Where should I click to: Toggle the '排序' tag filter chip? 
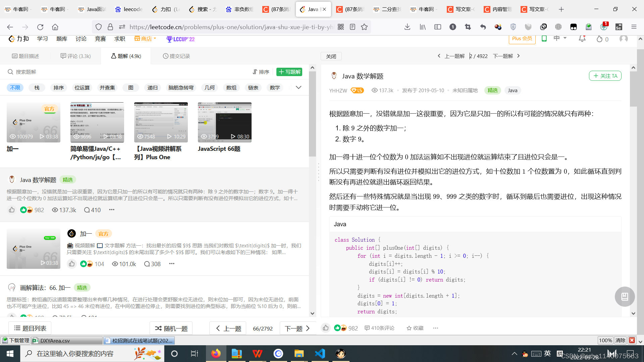coord(59,87)
